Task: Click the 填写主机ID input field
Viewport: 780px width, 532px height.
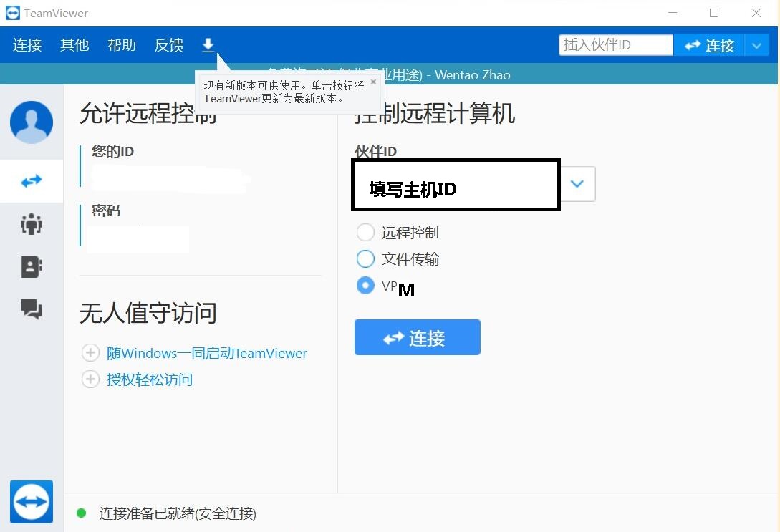Action: coord(455,184)
